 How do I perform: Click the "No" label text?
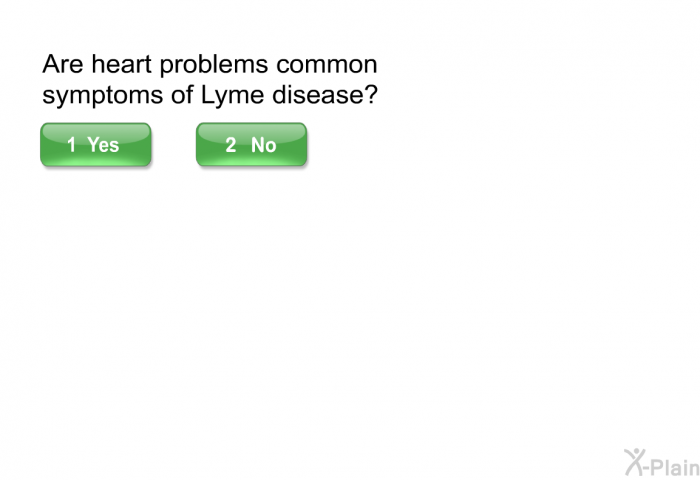(263, 145)
